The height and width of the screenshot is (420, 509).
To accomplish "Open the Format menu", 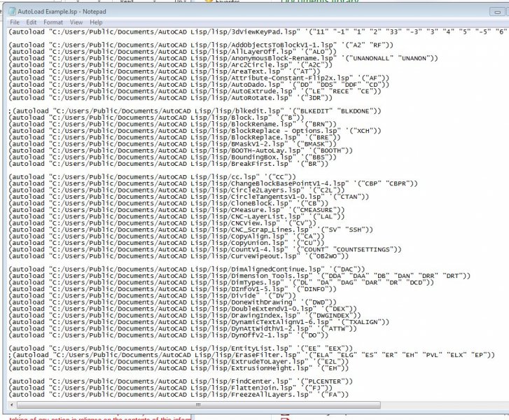I will pyautogui.click(x=53, y=22).
